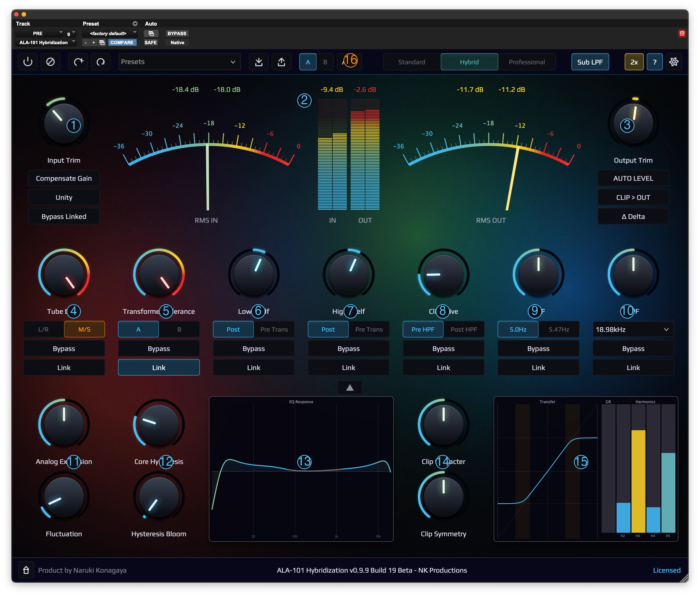The width and height of the screenshot is (700, 596).
Task: Click the COMPARE button
Action: (x=122, y=43)
